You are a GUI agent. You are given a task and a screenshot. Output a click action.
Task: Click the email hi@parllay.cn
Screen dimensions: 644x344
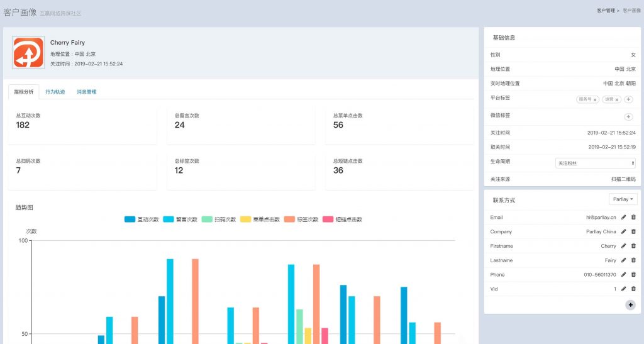click(601, 217)
